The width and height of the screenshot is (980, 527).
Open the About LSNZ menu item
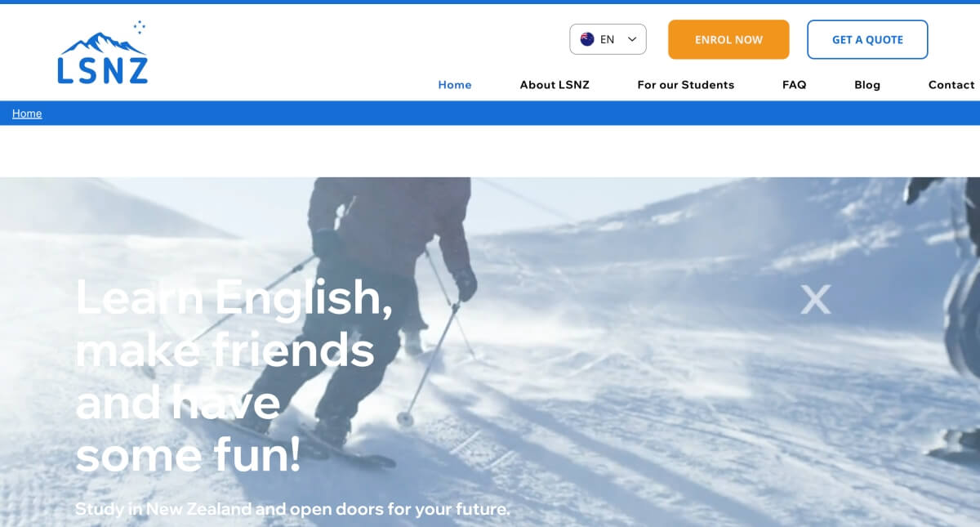(555, 85)
